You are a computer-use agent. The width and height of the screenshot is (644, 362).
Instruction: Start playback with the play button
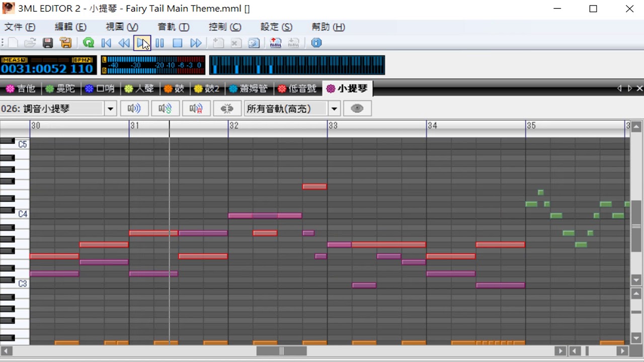coord(142,43)
